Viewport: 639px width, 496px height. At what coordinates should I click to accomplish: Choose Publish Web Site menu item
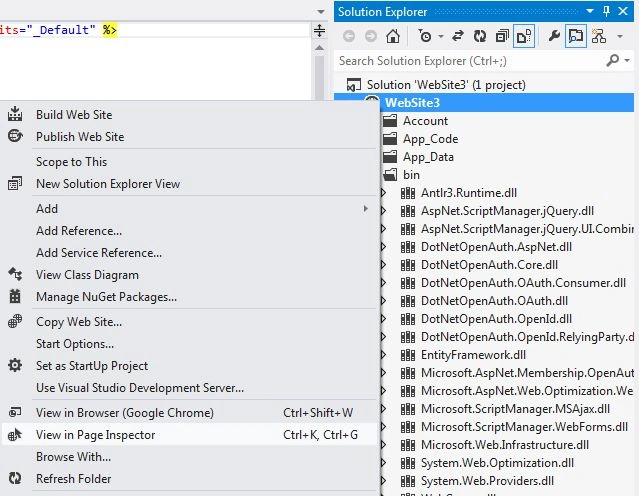point(189,137)
